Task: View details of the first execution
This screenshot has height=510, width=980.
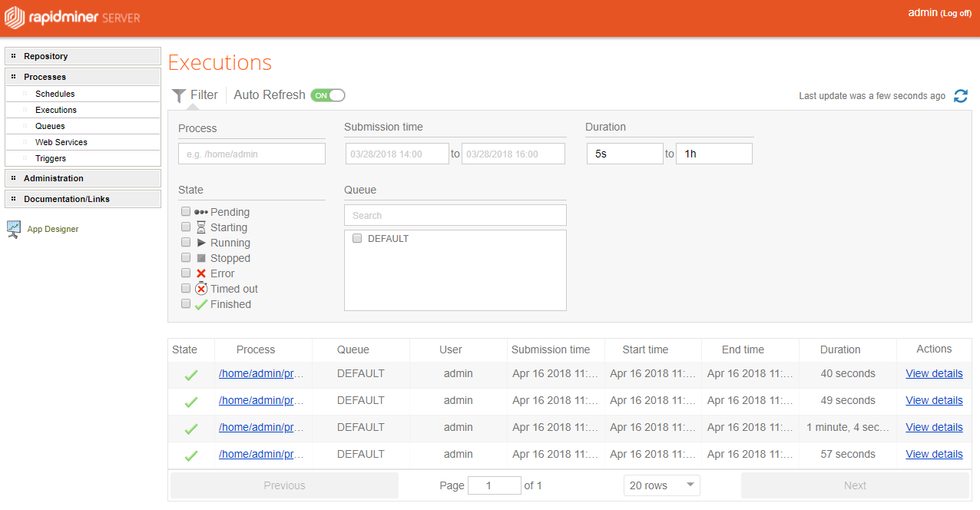Action: 934,373
